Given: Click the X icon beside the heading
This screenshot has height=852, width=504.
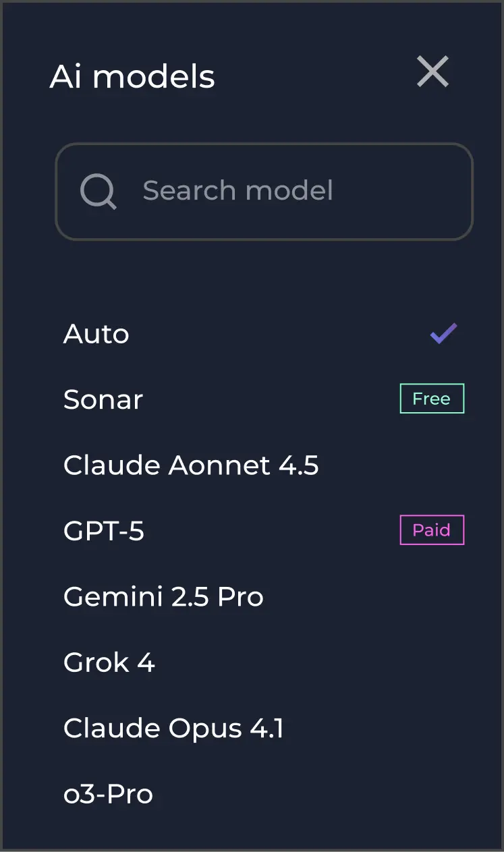Looking at the screenshot, I should point(432,72).
